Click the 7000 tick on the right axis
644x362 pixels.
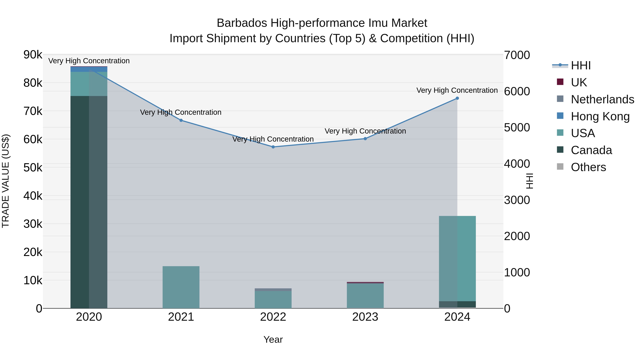coord(517,55)
